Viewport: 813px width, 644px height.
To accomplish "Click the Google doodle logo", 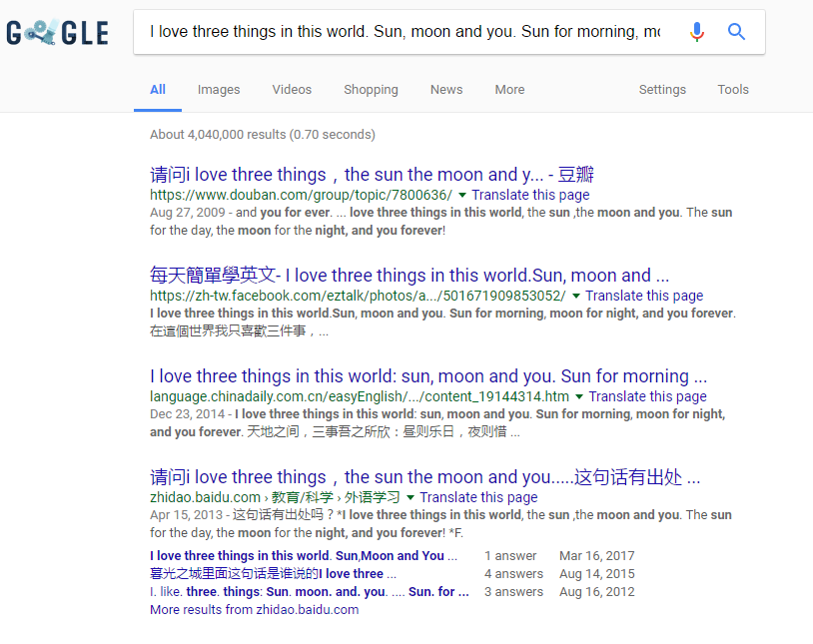I will 57,33.
